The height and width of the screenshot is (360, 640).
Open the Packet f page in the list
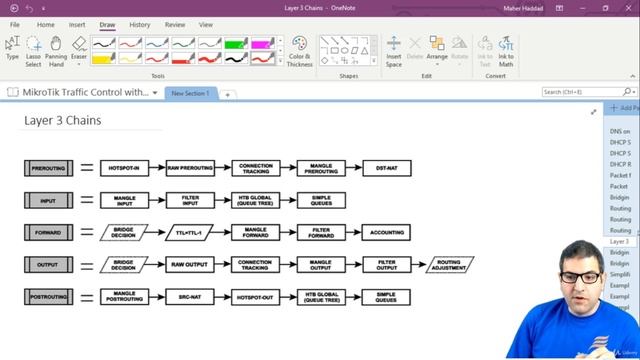click(620, 176)
